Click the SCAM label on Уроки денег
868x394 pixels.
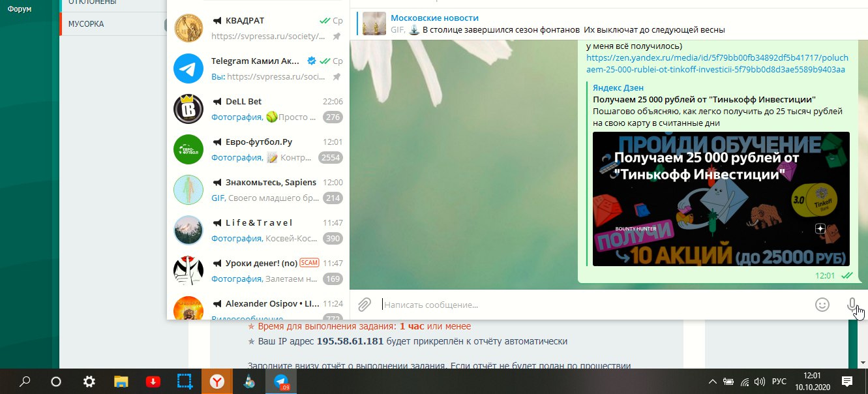[x=309, y=263]
